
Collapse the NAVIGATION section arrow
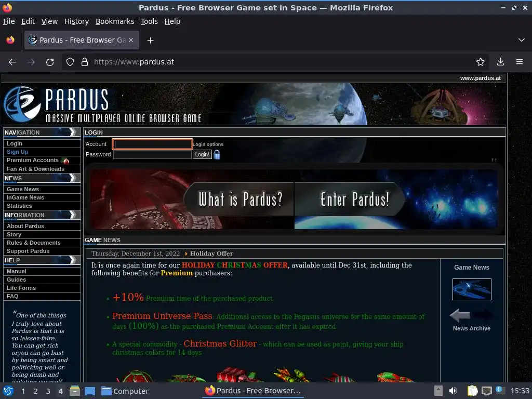pos(73,132)
